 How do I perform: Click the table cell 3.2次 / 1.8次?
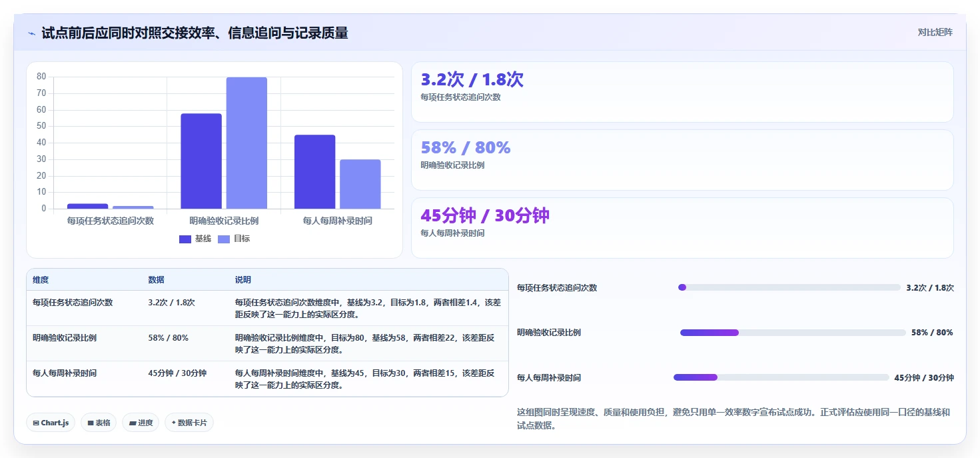coord(171,303)
